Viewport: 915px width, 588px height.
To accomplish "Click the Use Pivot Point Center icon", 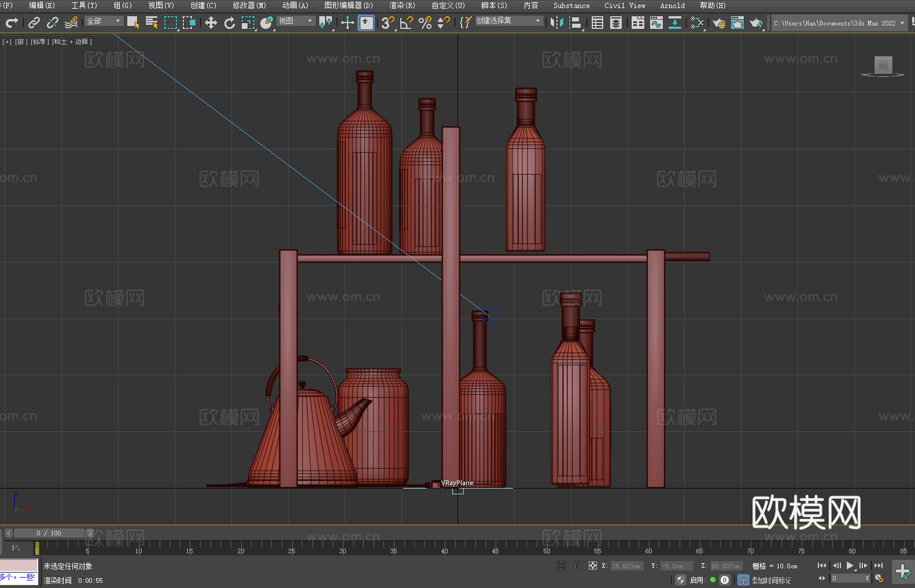I will pyautogui.click(x=326, y=23).
